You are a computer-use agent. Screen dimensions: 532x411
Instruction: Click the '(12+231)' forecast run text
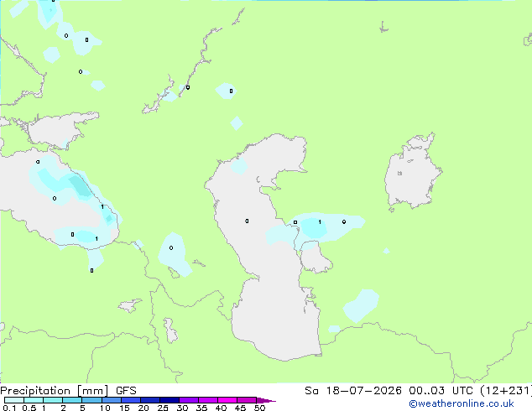[505, 391]
